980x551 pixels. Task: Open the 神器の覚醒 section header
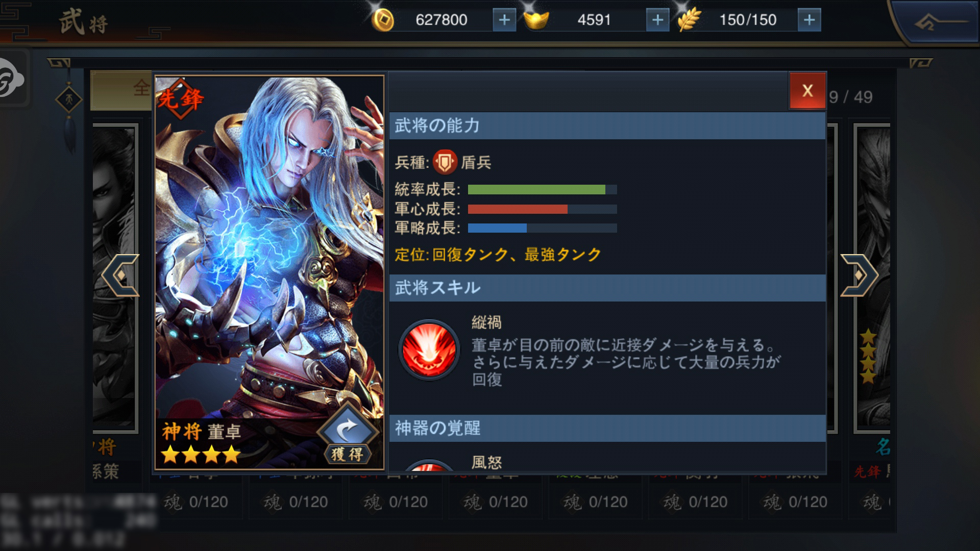(x=607, y=428)
